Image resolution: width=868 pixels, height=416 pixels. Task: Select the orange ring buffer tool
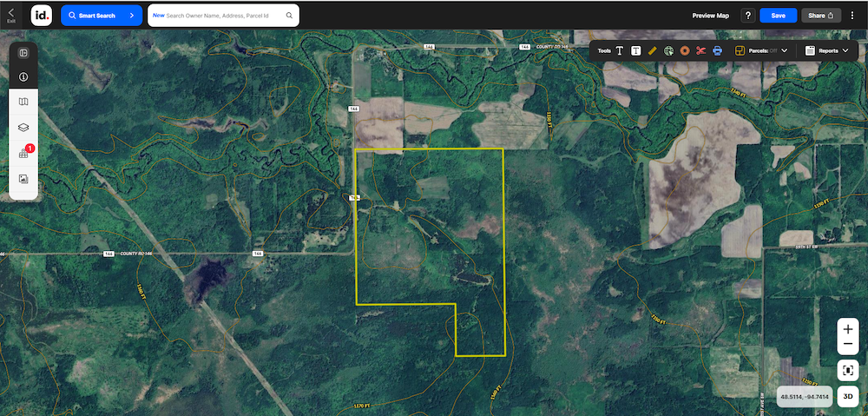pyautogui.click(x=685, y=50)
